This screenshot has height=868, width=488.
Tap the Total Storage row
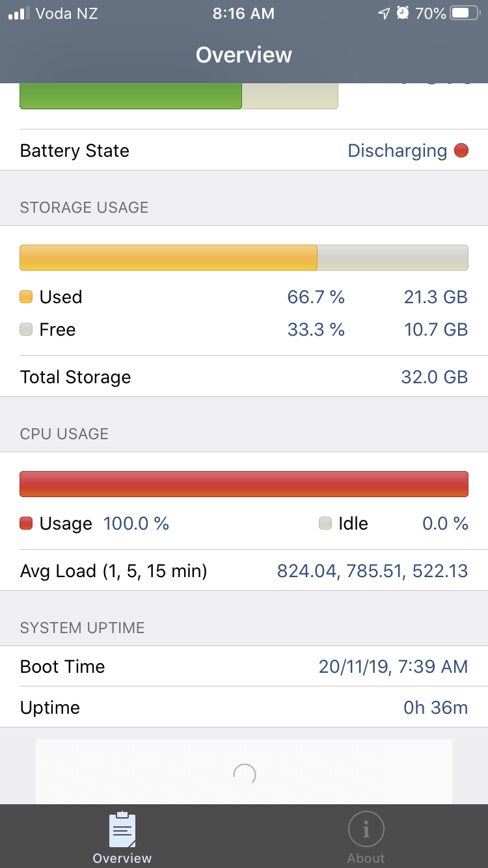[244, 377]
